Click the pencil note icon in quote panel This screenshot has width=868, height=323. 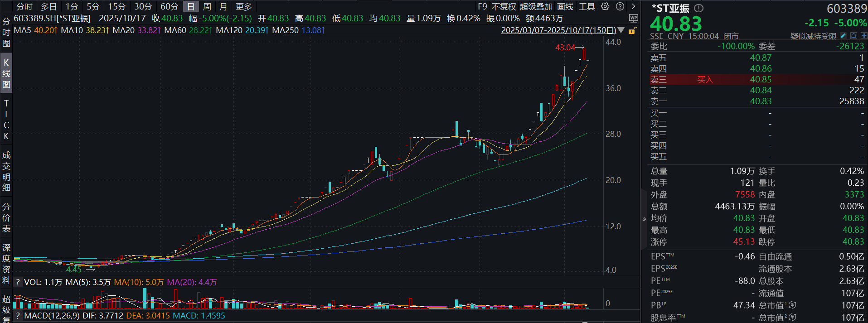coord(843,36)
